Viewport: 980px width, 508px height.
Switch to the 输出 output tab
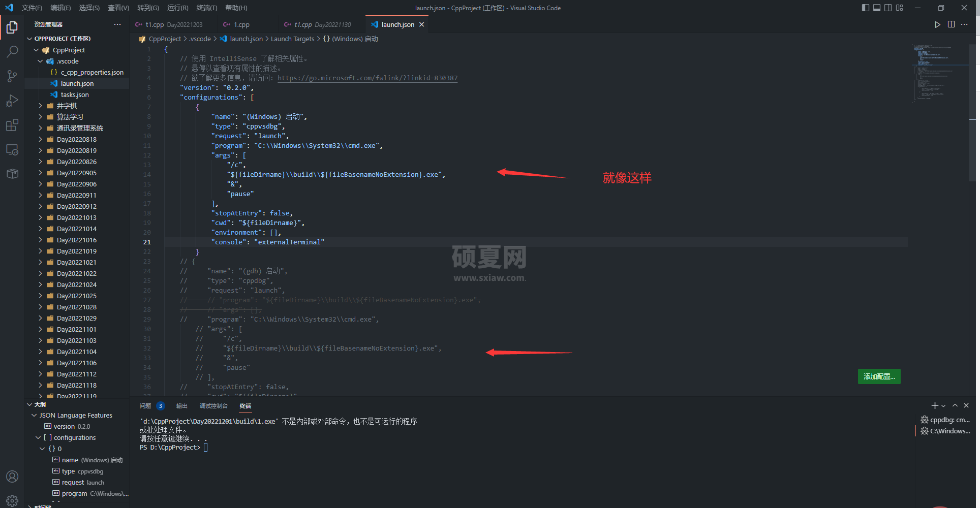[182, 406]
